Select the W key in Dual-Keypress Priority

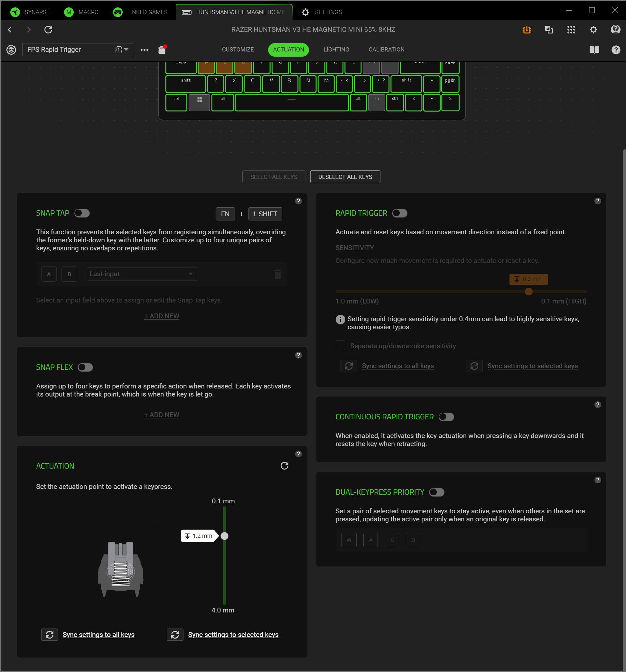(x=349, y=540)
